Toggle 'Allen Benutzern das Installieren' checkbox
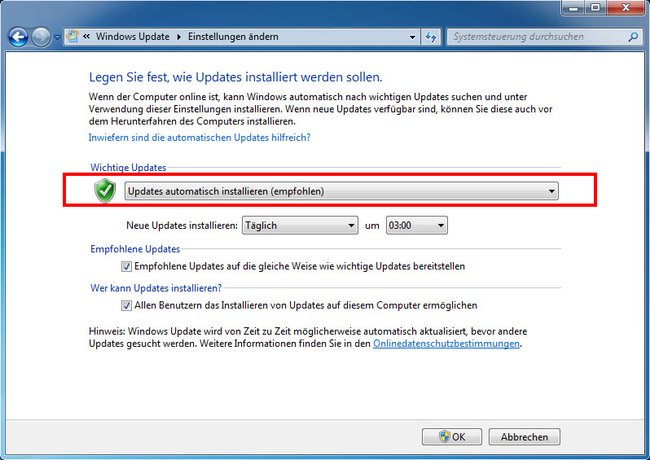This screenshot has width=650, height=460. pyautogui.click(x=126, y=306)
